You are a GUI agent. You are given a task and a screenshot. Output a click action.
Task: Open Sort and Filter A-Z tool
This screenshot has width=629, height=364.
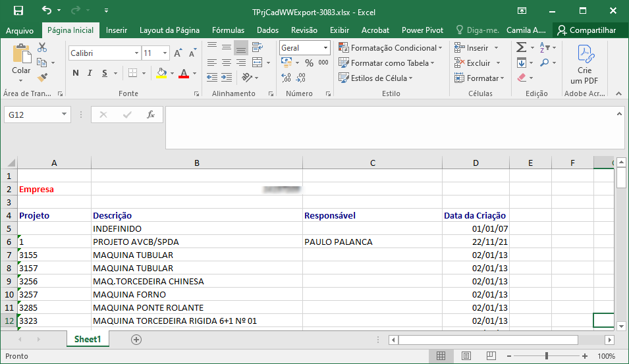point(544,47)
